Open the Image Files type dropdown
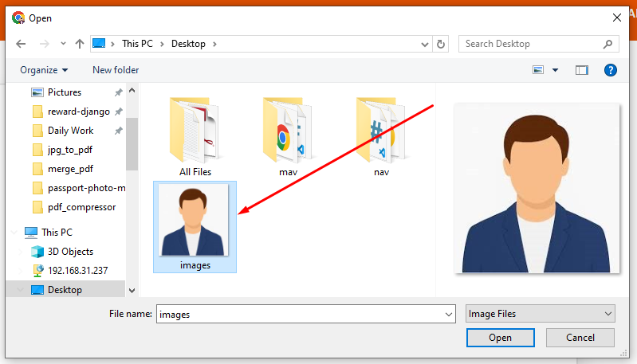 point(540,314)
